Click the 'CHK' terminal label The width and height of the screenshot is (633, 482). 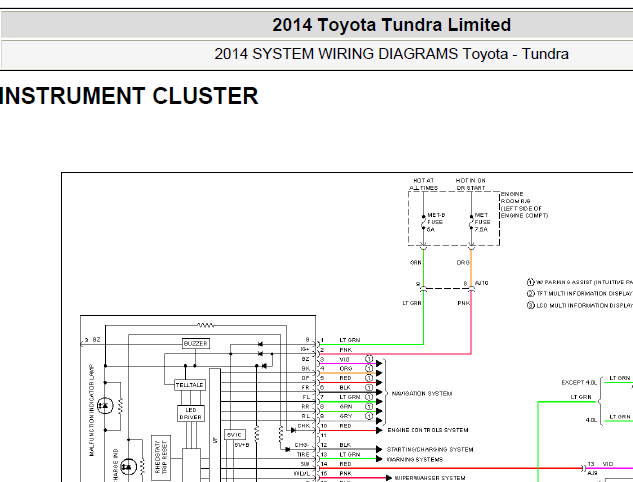pos(304,426)
